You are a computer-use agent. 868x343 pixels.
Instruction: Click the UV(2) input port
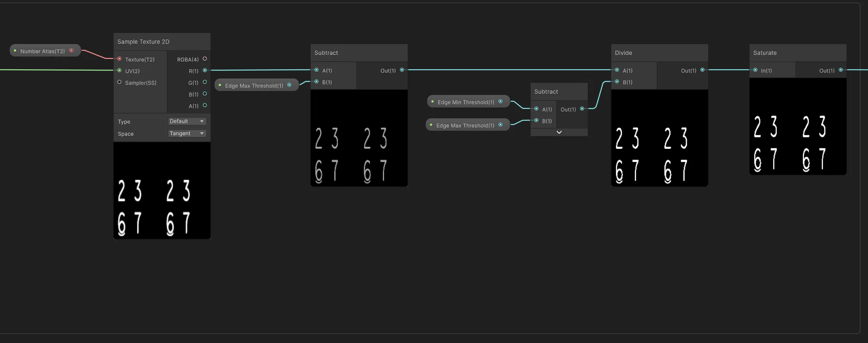click(x=120, y=70)
